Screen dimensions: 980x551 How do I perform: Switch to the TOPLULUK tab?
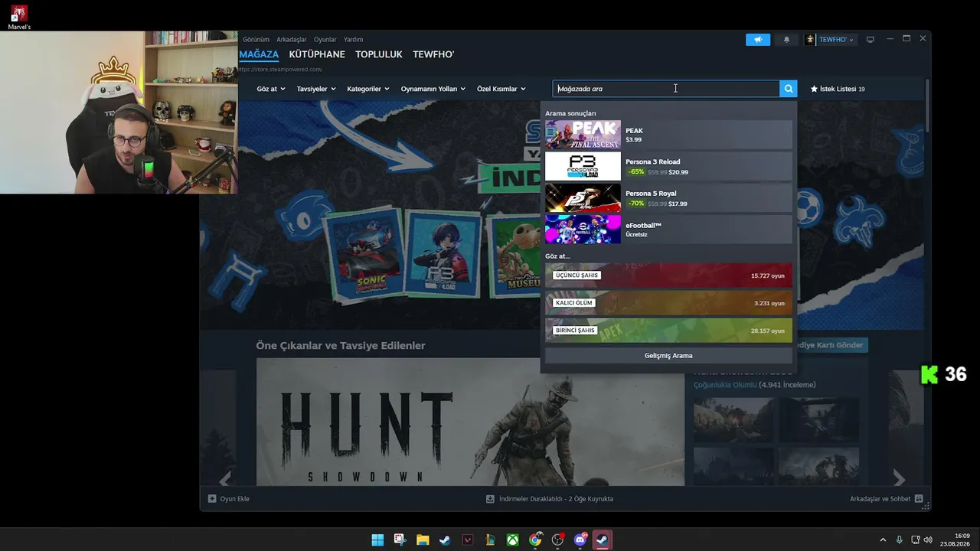point(379,55)
